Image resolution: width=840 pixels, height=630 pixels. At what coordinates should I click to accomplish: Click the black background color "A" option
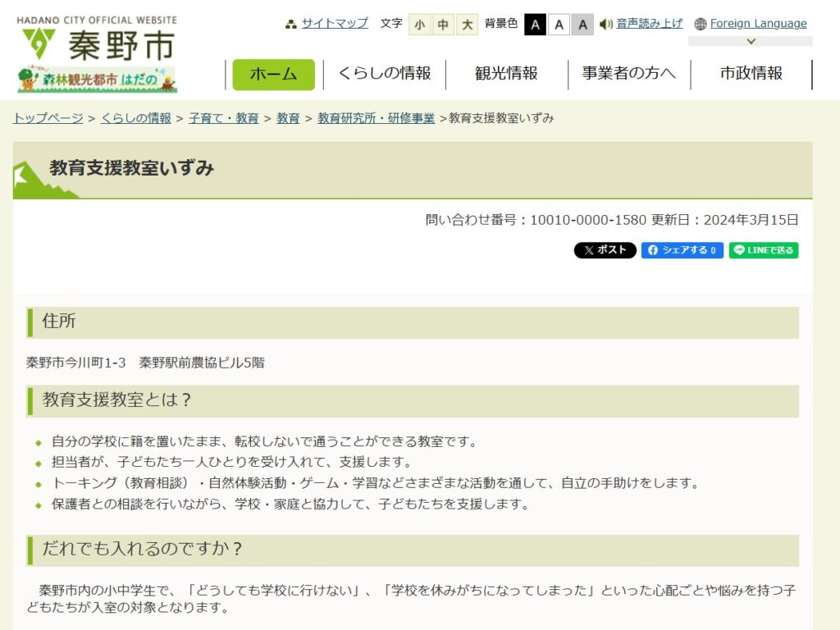(x=535, y=25)
